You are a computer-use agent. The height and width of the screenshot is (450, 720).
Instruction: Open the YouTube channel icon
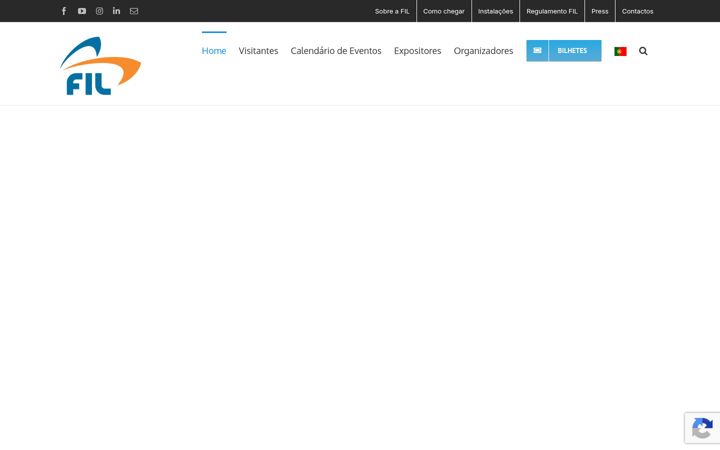click(82, 11)
